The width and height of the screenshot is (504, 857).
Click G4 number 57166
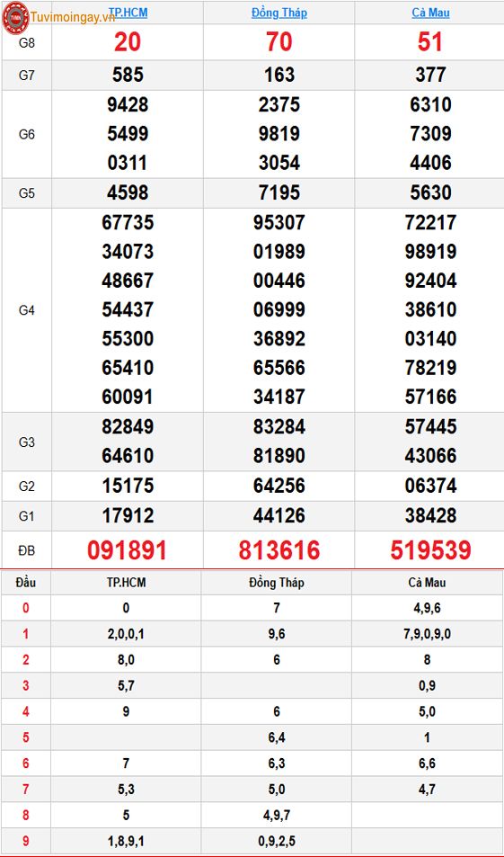[x=430, y=397]
